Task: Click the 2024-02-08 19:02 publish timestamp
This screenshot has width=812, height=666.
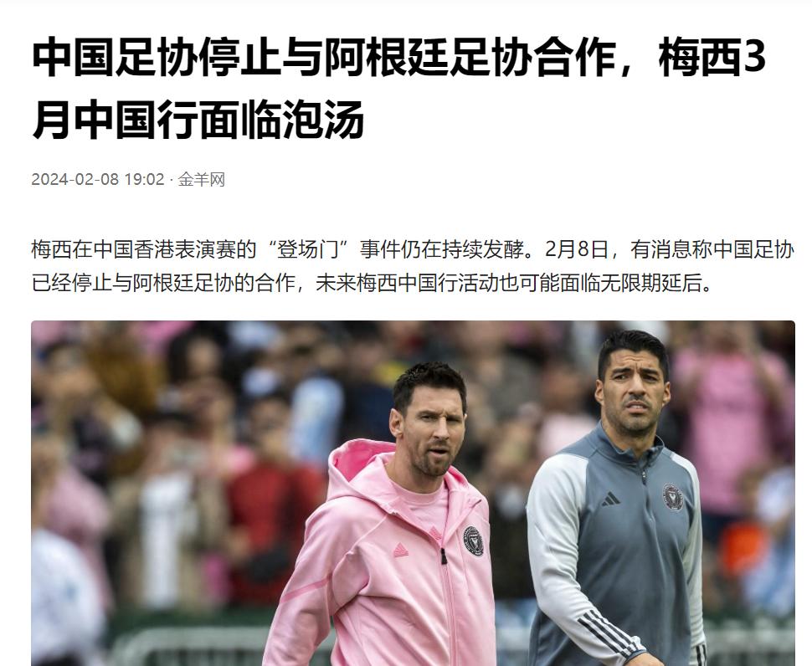Action: [x=98, y=180]
